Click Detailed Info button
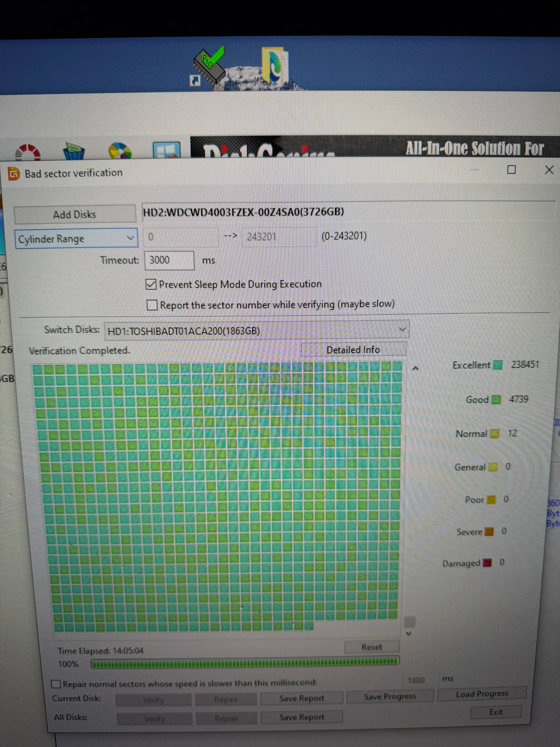The width and height of the screenshot is (560, 747). (x=353, y=350)
